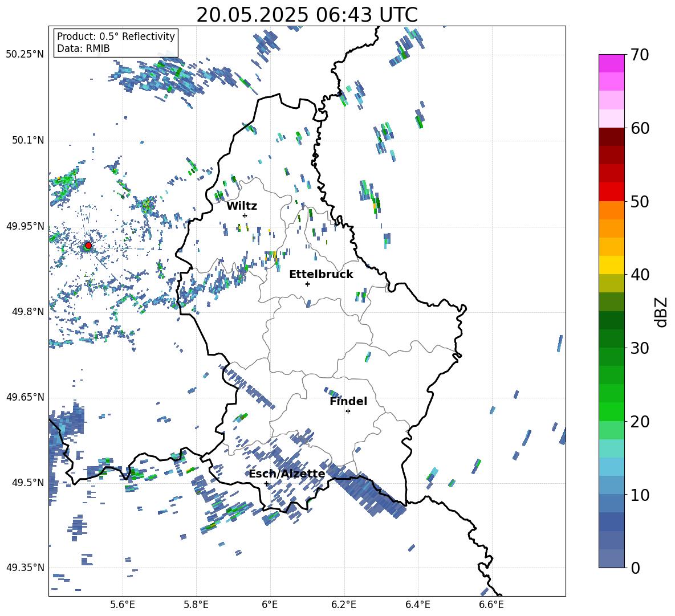Click the Wiltz station cross marker
Screen dimensions: 675x616
point(245,215)
